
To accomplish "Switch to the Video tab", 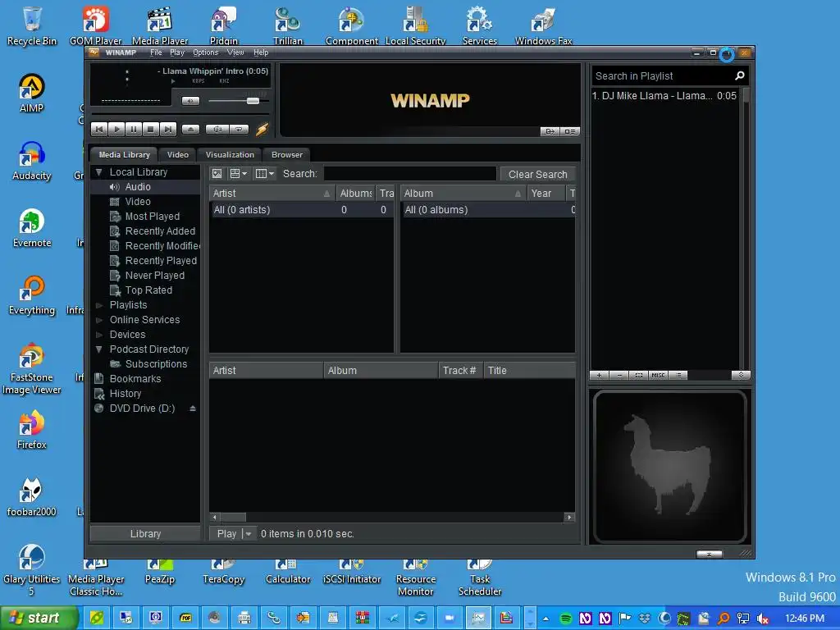I will point(178,154).
